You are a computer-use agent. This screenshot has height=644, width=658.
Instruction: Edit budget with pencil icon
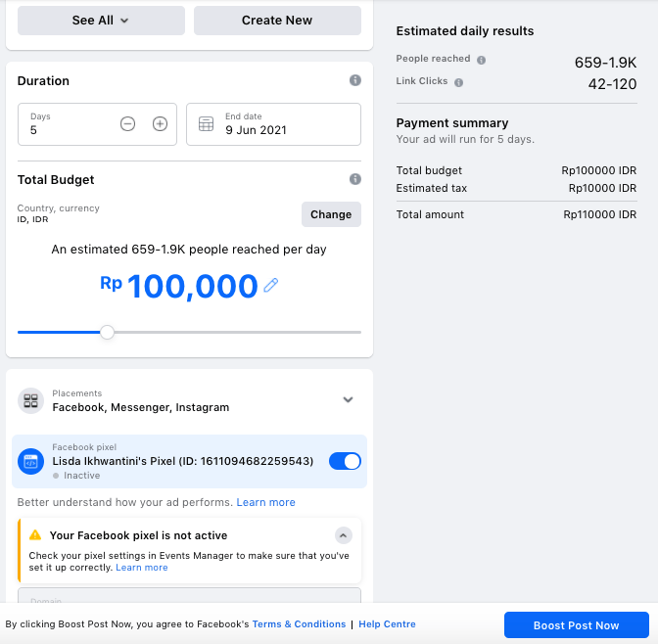click(x=271, y=285)
